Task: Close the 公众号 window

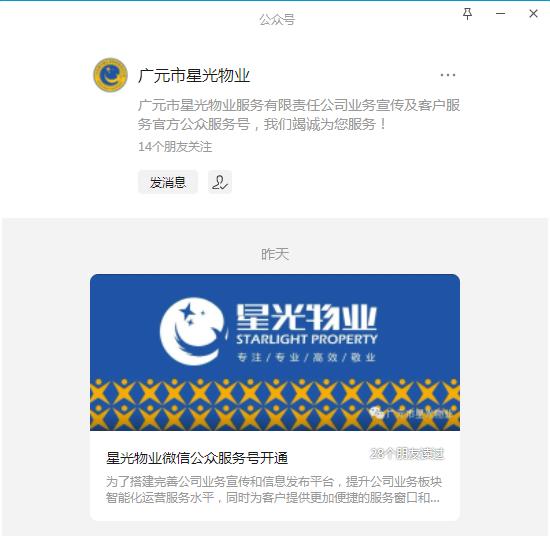Action: tap(533, 14)
